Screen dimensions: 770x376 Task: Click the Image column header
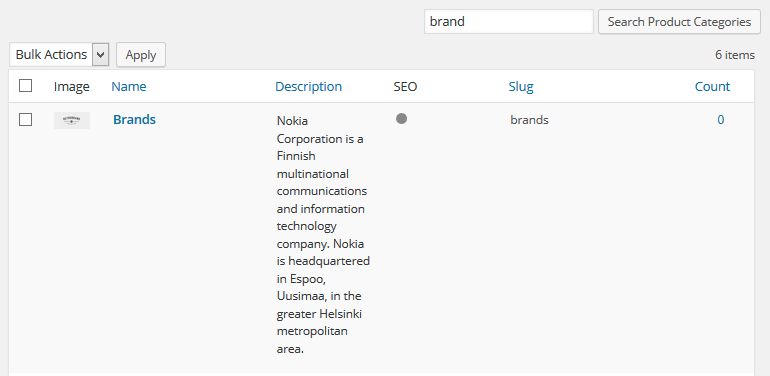click(72, 86)
